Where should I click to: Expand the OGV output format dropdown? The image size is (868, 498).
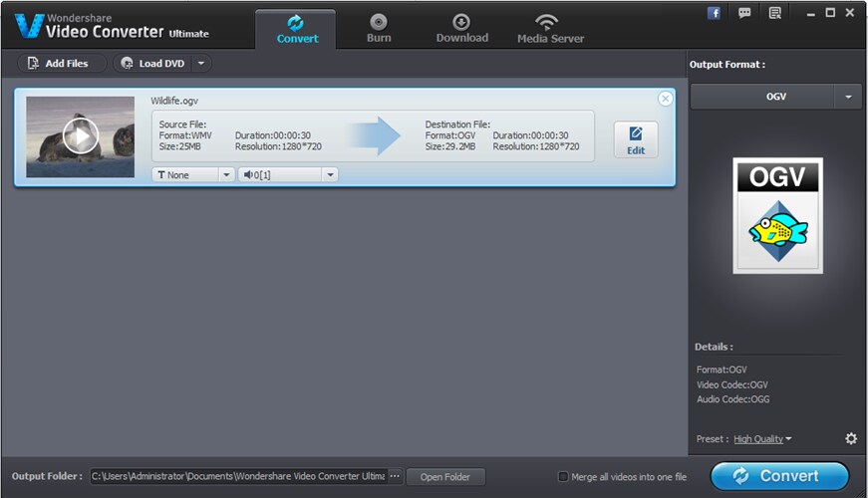click(848, 97)
